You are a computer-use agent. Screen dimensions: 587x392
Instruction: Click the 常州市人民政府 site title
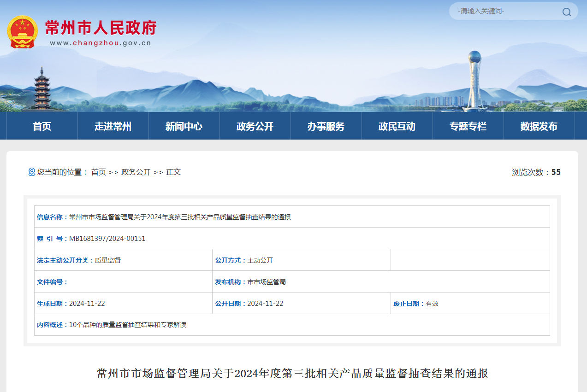pos(101,28)
